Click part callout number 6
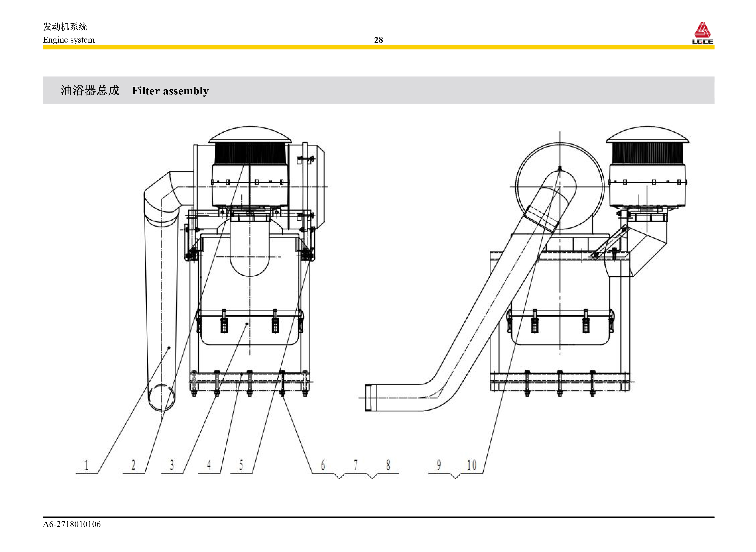The width and height of the screenshot is (756, 552). point(323,465)
